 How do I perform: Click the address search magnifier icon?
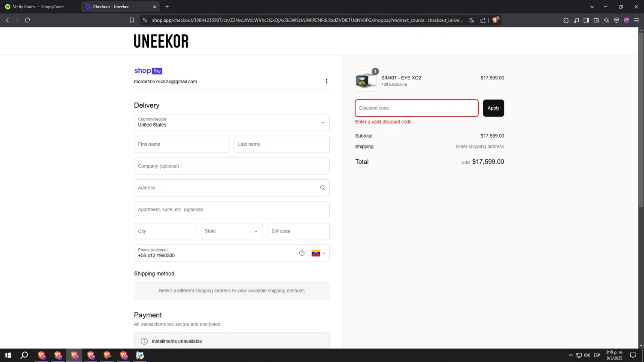pyautogui.click(x=322, y=188)
